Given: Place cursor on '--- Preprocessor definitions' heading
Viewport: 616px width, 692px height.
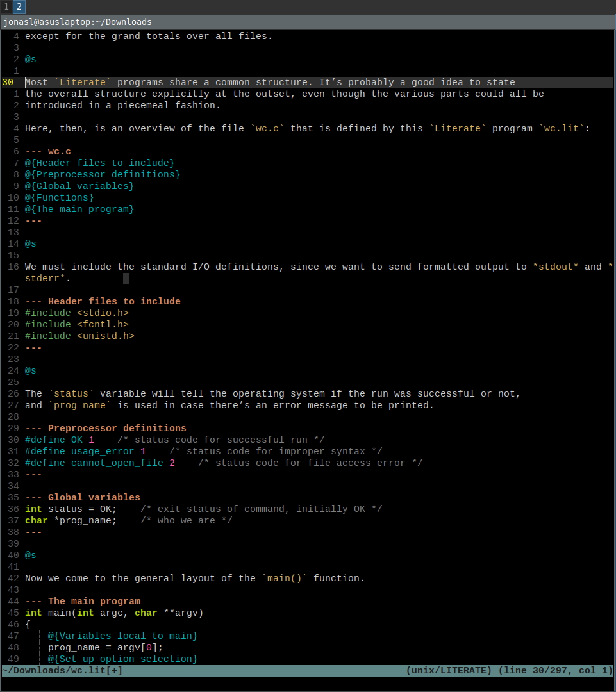Looking at the screenshot, I should (106, 428).
